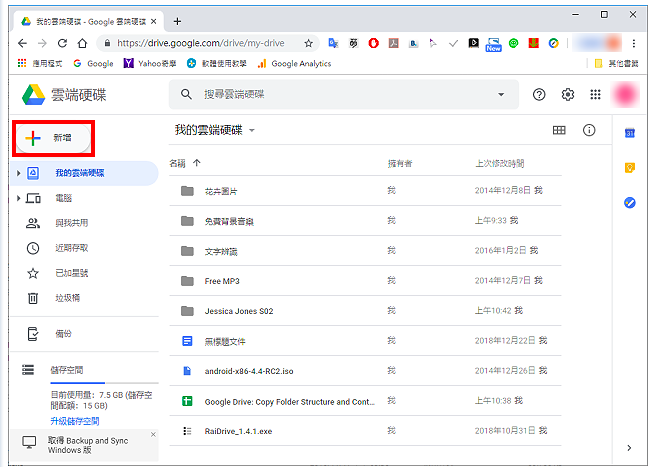This screenshot has height=467, width=648.
Task: Go to browser Home page
Action: (x=82, y=43)
